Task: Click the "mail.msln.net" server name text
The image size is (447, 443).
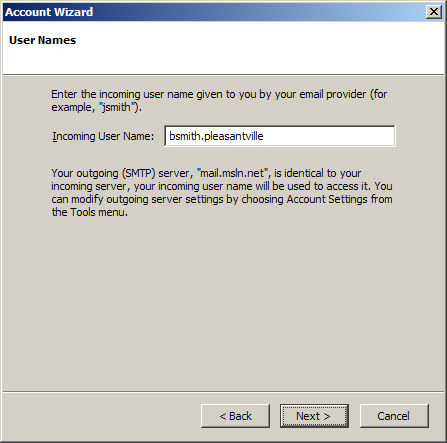Action: (232, 173)
